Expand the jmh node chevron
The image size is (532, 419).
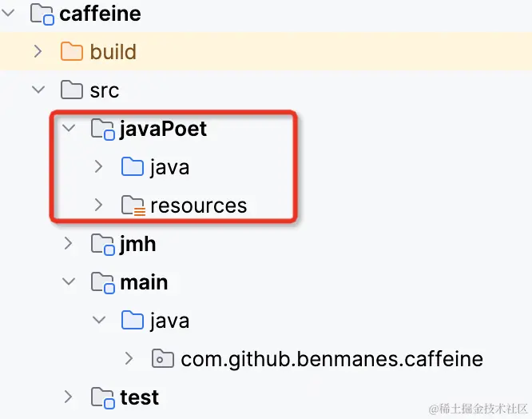[x=68, y=244]
